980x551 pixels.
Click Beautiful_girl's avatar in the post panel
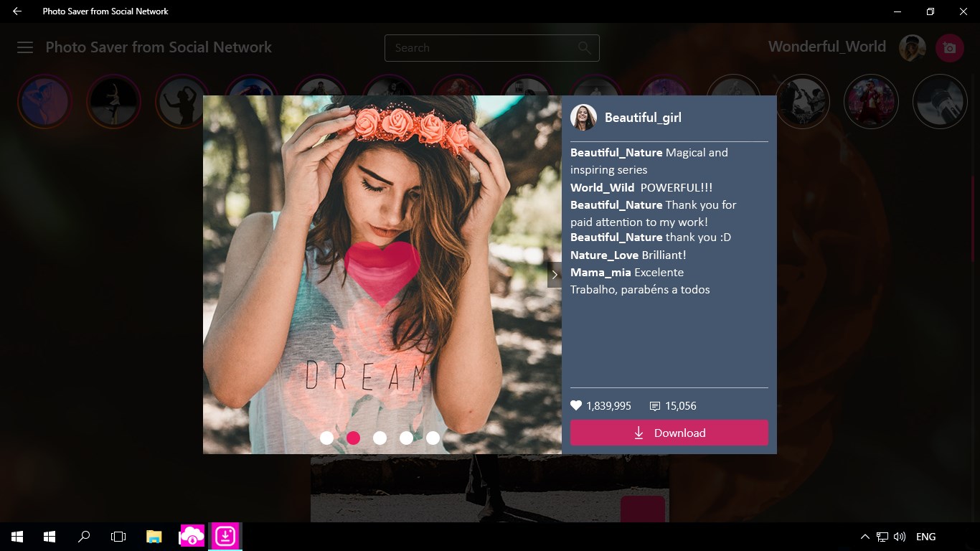[583, 117]
